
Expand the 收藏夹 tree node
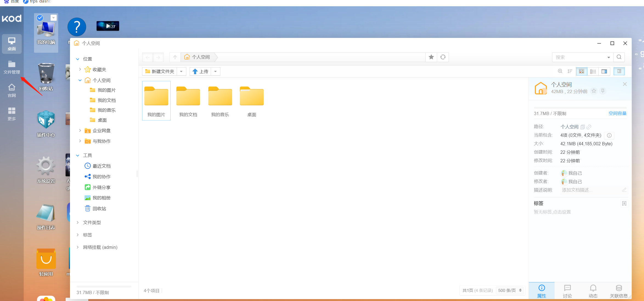coord(80,69)
